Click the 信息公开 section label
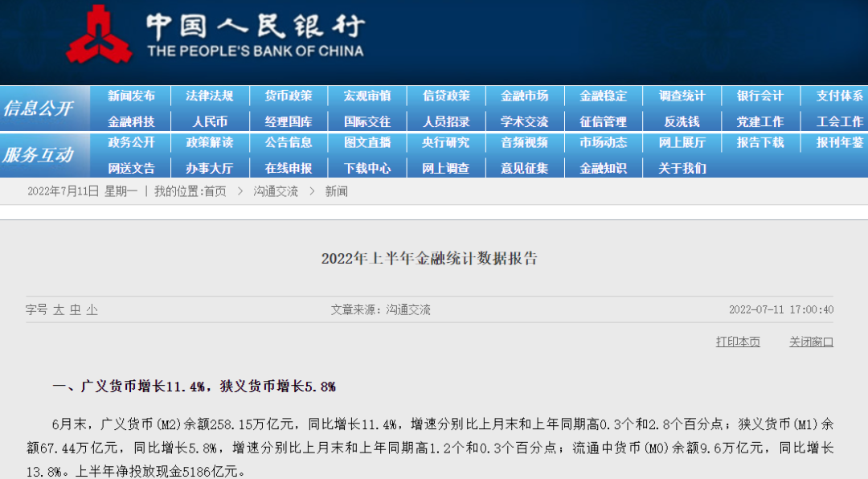The width and height of the screenshot is (868, 479). tap(37, 108)
